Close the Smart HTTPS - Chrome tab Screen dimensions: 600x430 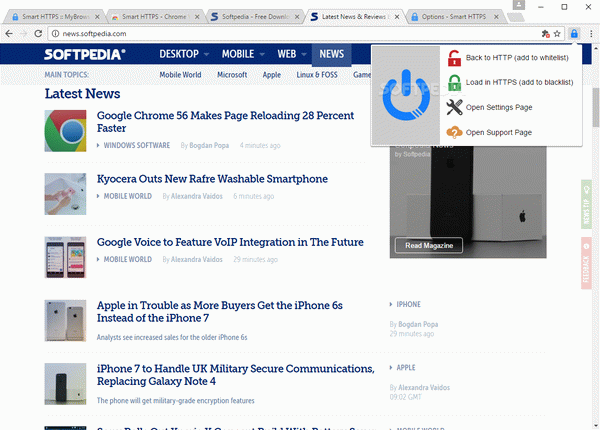tap(197, 17)
